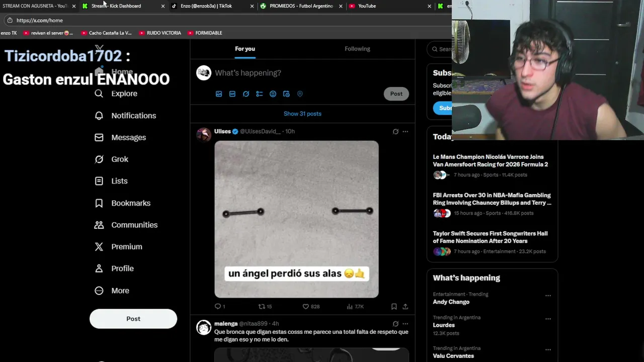Open the More menu in sidebar

click(112, 291)
